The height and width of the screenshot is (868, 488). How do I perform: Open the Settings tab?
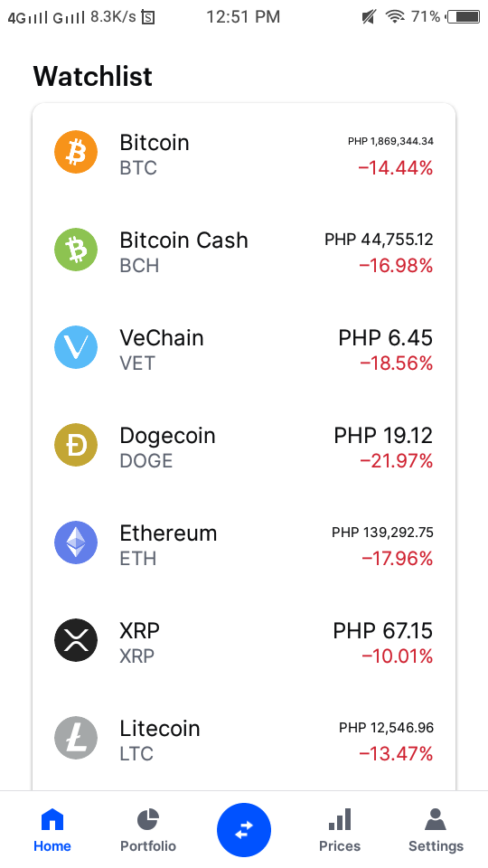436,830
